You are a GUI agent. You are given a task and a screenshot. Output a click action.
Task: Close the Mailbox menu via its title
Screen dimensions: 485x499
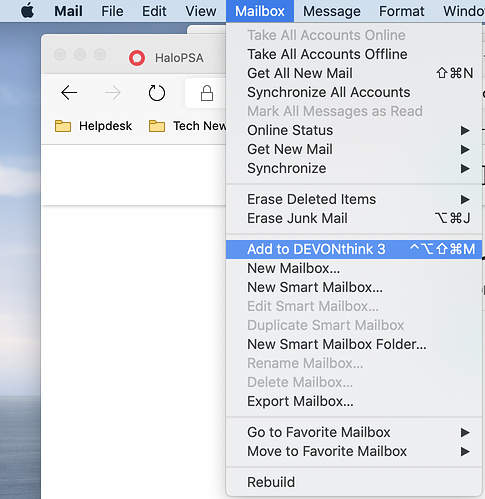(260, 11)
